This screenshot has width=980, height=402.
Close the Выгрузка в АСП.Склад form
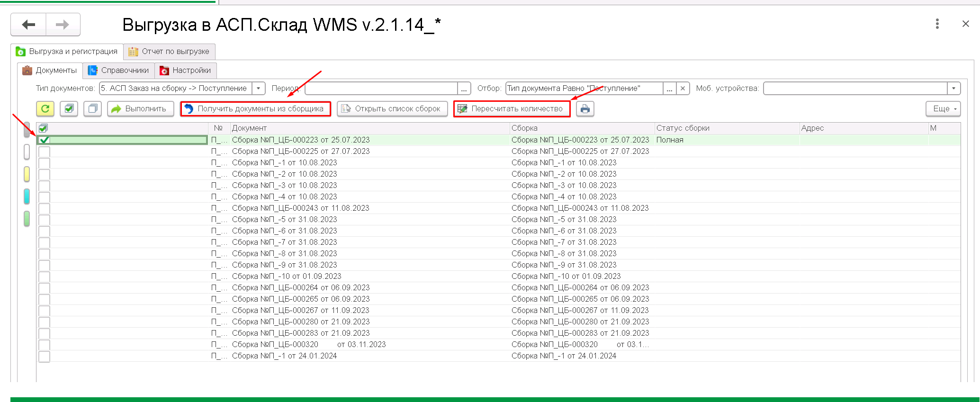tap(965, 24)
